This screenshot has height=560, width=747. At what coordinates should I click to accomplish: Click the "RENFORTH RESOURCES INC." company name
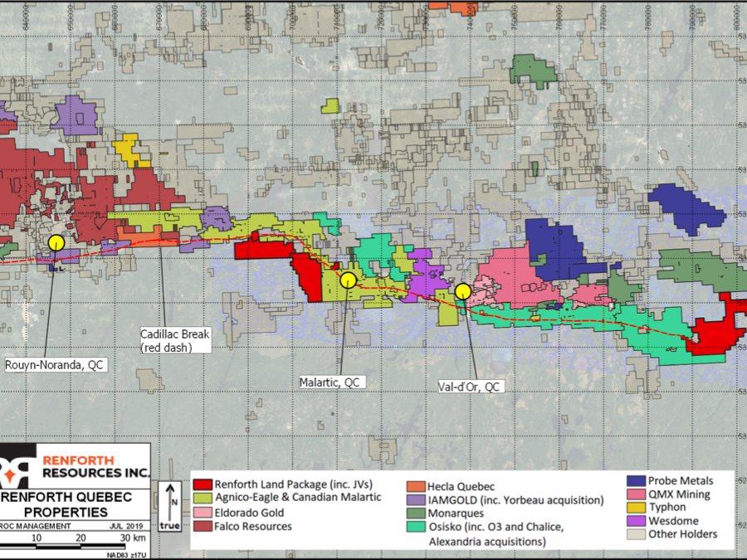[x=95, y=466]
